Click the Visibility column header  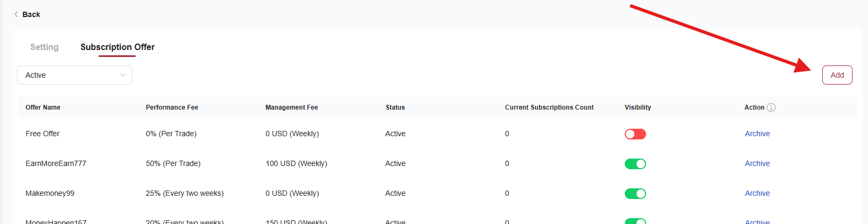[638, 107]
